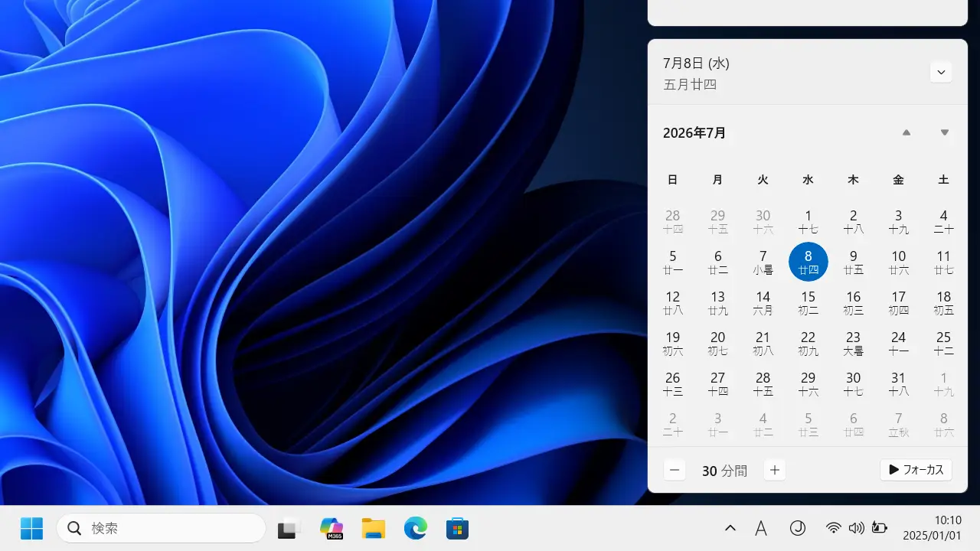Go to next month with down arrow
This screenshot has height=551, width=980.
point(945,132)
